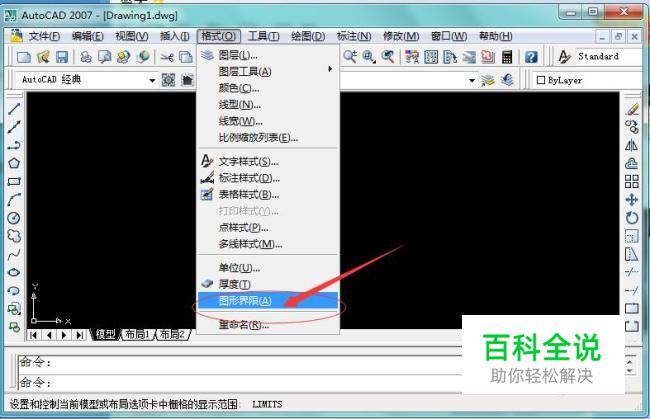Click the New drawing icon
Screen dimensions: 650x419
pyautogui.click(x=24, y=57)
